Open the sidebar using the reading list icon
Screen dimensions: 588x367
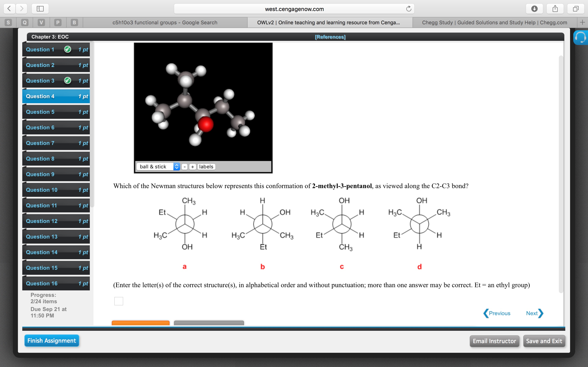pos(40,9)
